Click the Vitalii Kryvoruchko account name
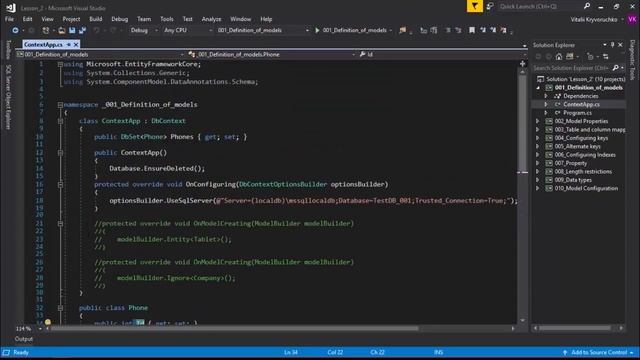The height and width of the screenshot is (360, 640). [x=593, y=19]
